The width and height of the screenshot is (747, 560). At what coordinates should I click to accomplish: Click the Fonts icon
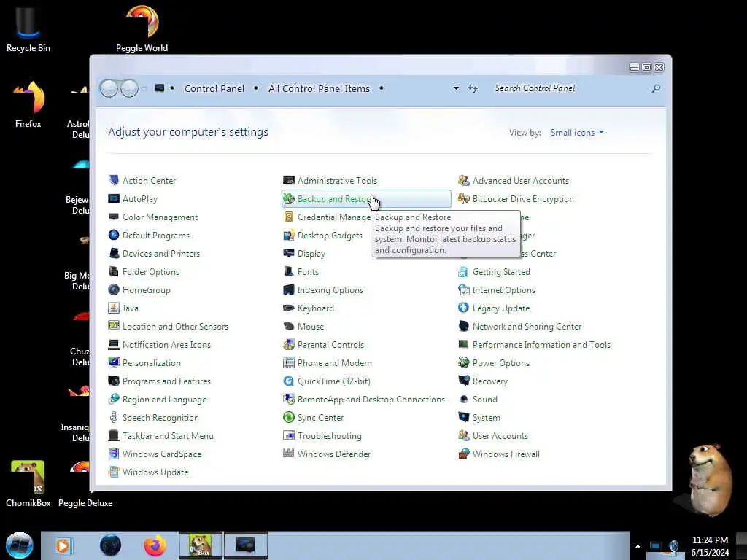tap(289, 271)
